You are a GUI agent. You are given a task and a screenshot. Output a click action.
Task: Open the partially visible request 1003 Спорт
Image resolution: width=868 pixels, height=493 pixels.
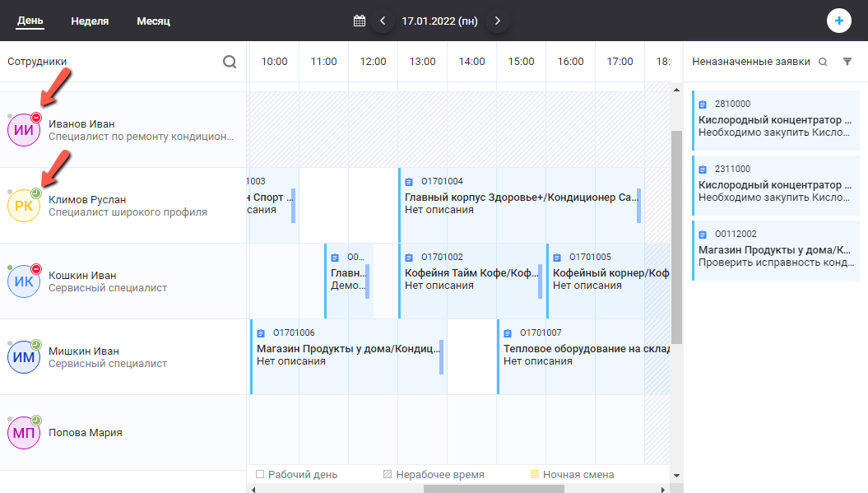(x=272, y=205)
